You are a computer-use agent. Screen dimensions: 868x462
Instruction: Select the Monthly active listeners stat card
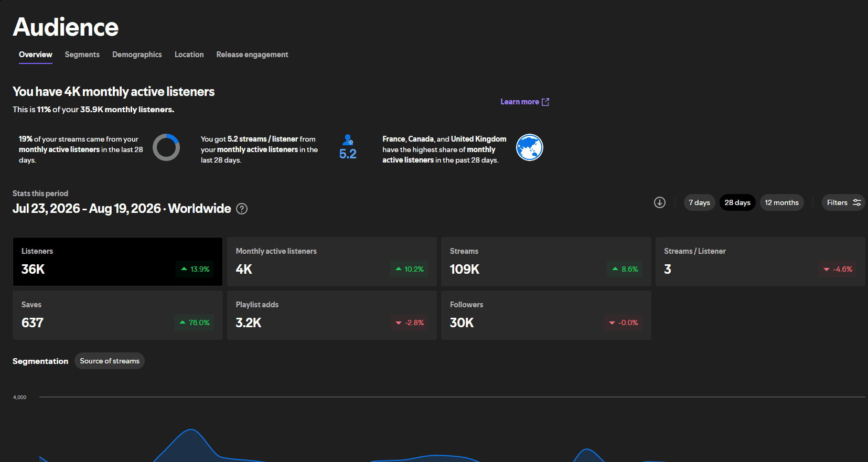pyautogui.click(x=332, y=262)
